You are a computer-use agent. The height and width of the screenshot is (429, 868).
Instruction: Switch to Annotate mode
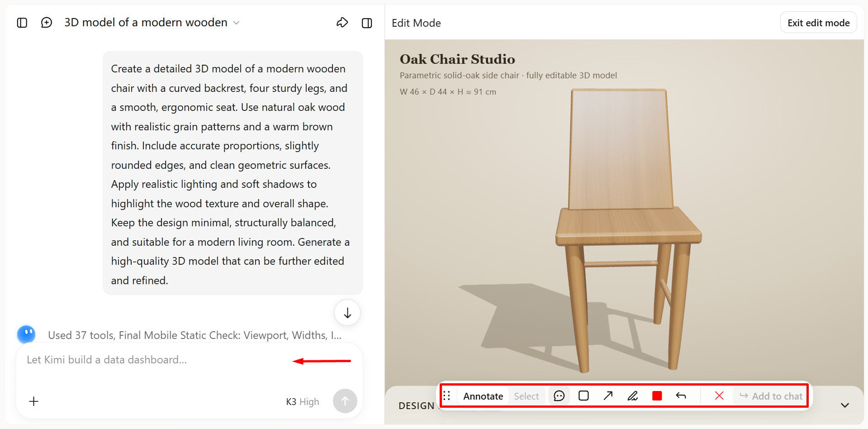pos(483,396)
